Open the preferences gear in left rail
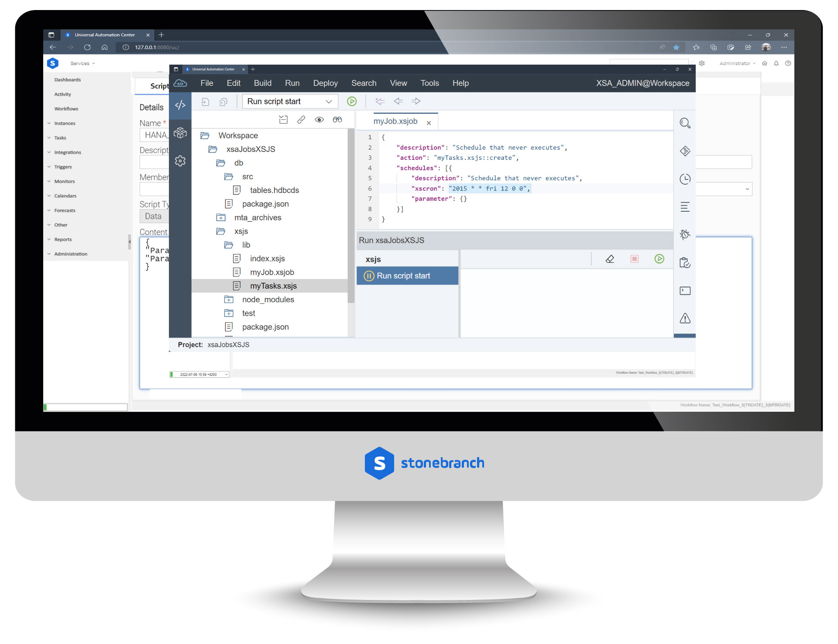Screen dimensions: 838x644 coord(180,161)
